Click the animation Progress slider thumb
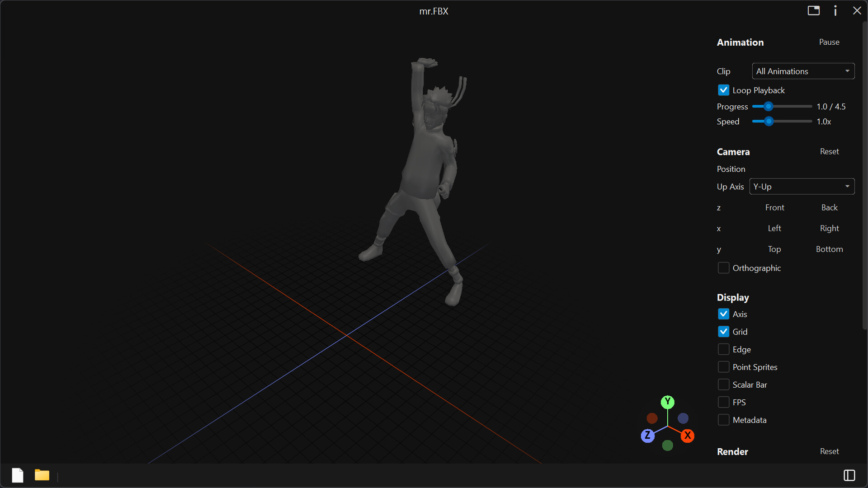The image size is (868, 488). [769, 107]
